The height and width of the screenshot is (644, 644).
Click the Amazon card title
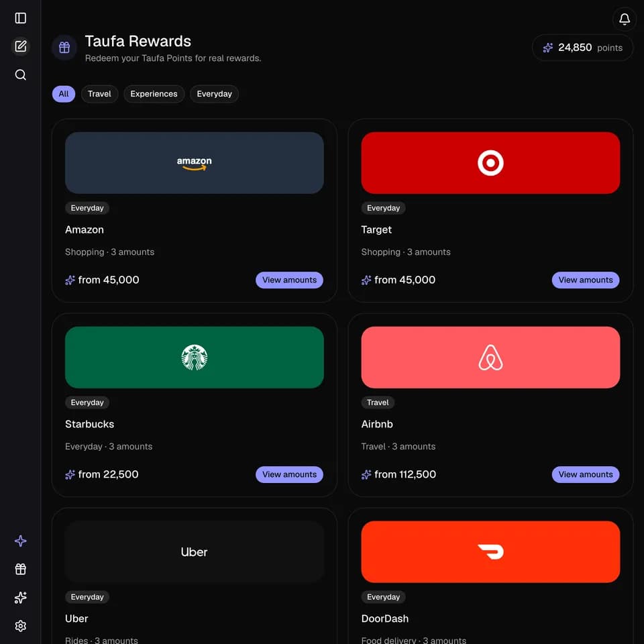tap(85, 229)
